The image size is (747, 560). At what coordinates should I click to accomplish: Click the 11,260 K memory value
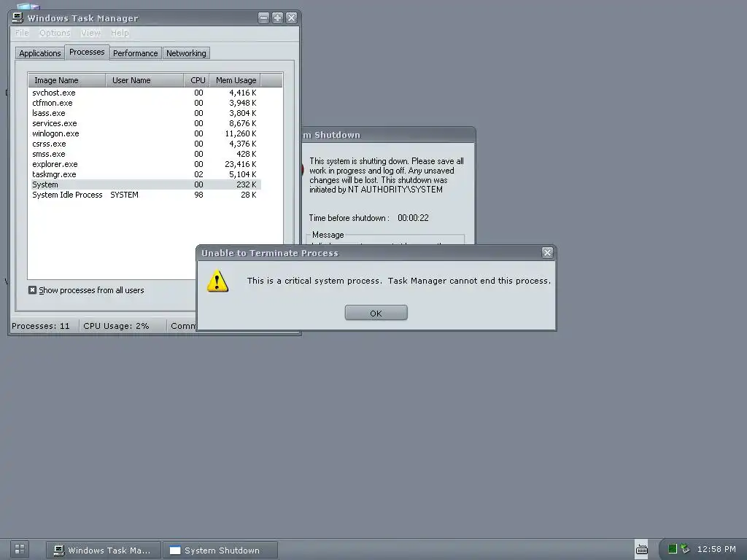click(241, 134)
